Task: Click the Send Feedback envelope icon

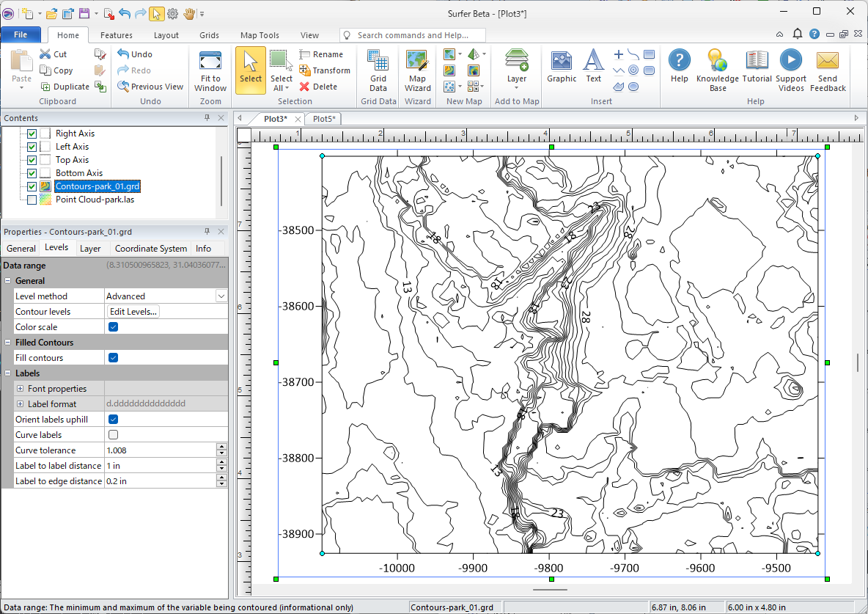Action: tap(828, 62)
